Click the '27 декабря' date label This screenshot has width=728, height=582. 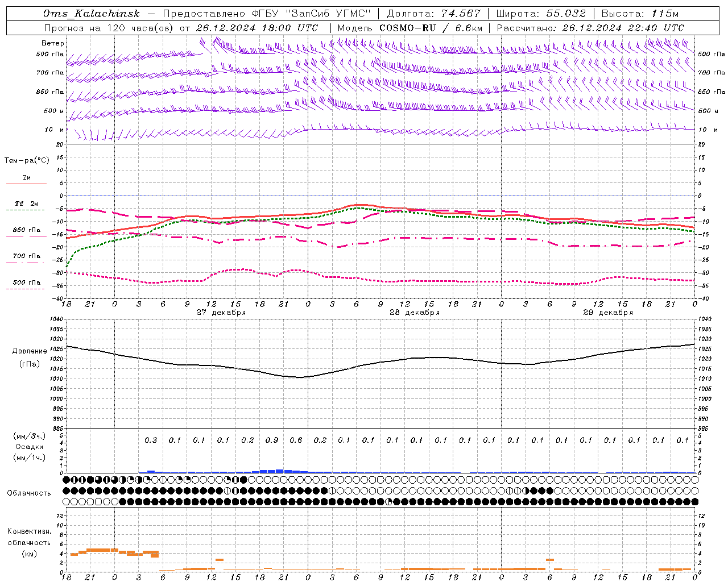[221, 313]
